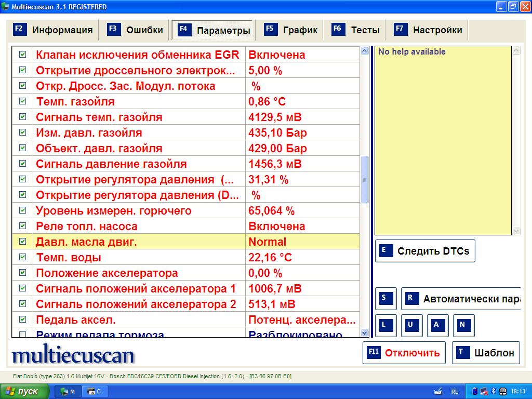Toggle Изм. давл. газойля checkbox
Viewport: 532px width, 399px height.
23,132
